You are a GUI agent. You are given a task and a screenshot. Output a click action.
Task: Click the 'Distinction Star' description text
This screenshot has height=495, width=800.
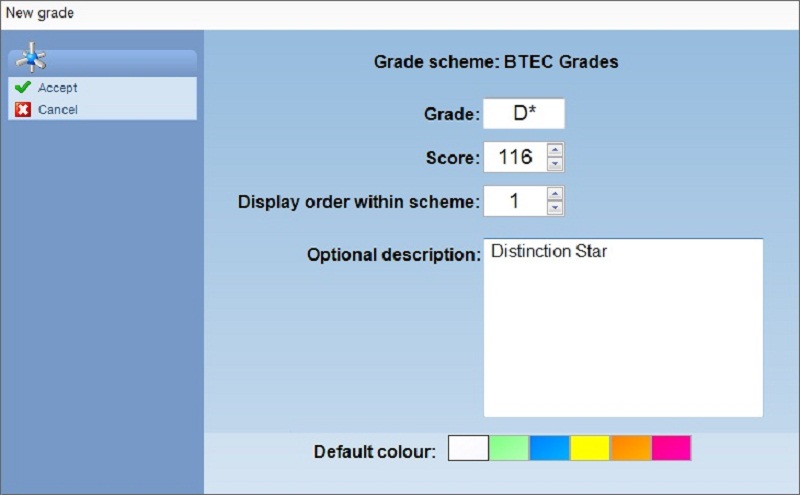coord(549,251)
